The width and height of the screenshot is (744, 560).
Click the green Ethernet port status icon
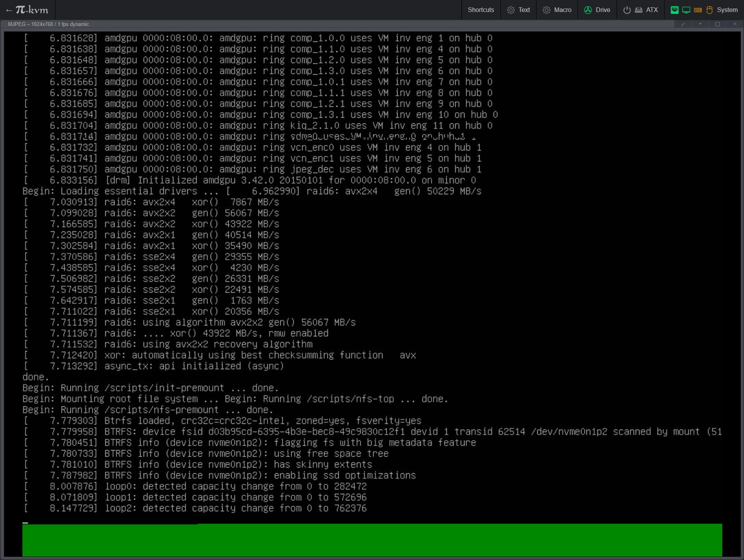[674, 10]
